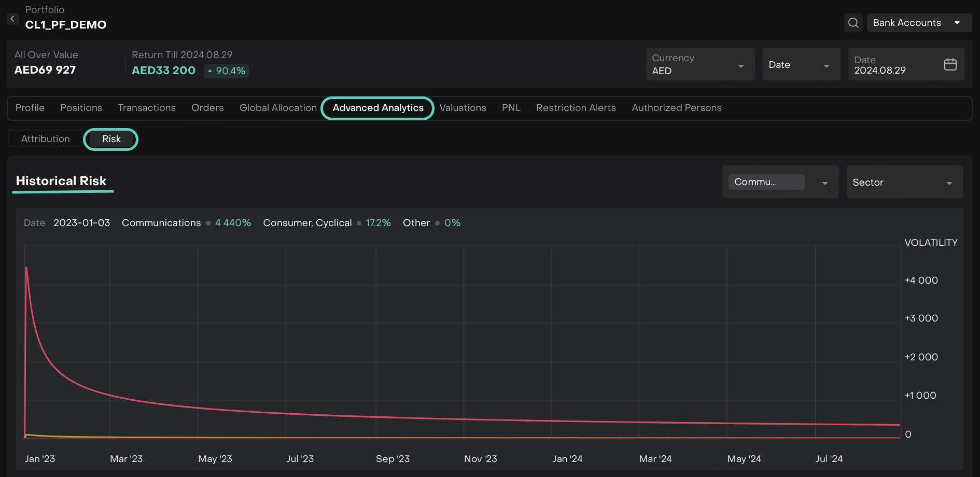Image resolution: width=980 pixels, height=477 pixels.
Task: Click the Historical Risk heading tab
Action: 61,181
